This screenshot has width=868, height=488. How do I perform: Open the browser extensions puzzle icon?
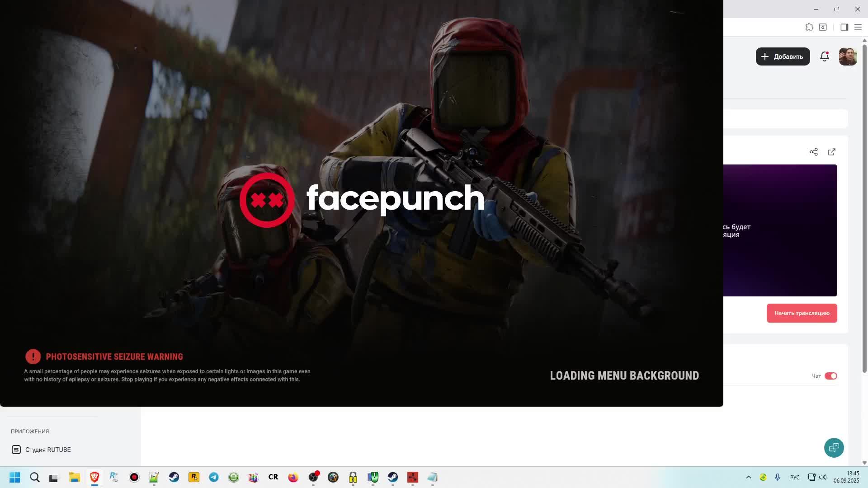click(809, 27)
